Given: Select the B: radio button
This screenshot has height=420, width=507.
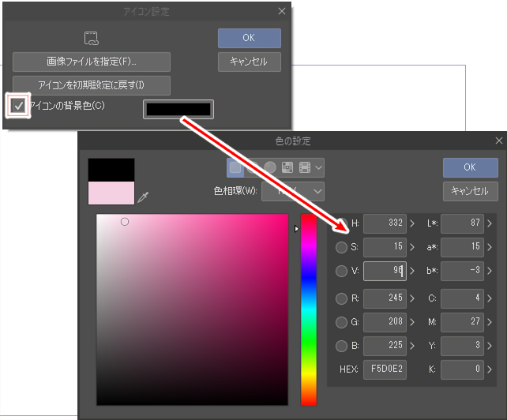Looking at the screenshot, I should click(341, 346).
